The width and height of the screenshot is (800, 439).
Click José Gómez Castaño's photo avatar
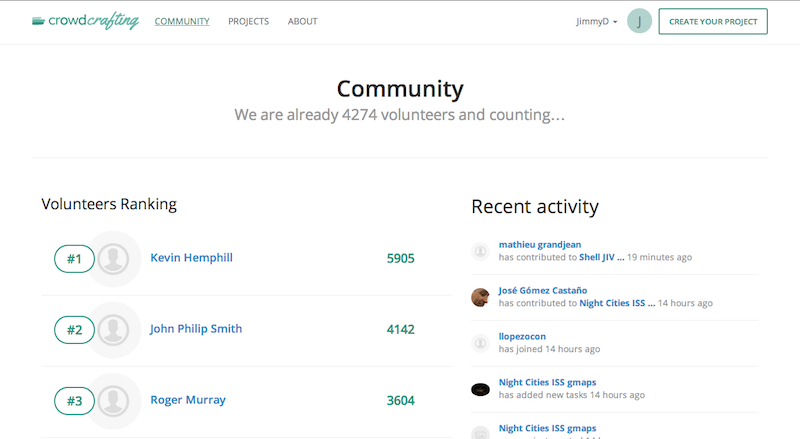tap(480, 297)
